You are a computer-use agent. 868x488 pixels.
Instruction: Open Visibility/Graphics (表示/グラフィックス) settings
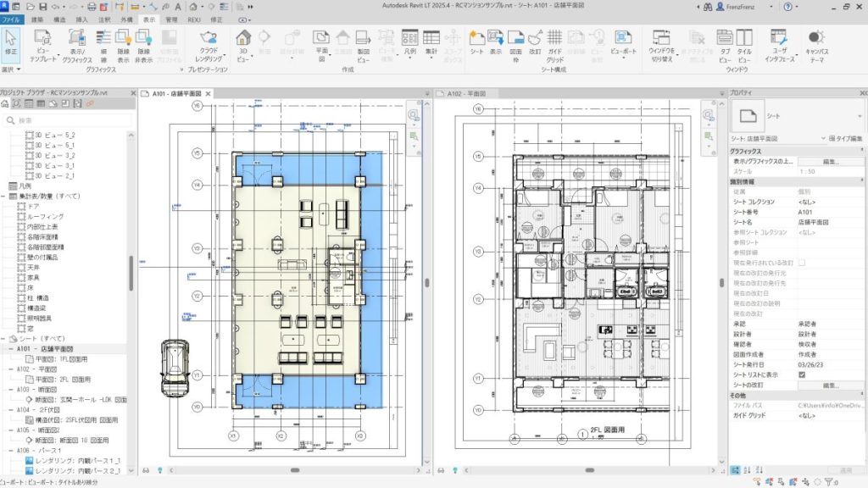click(76, 42)
